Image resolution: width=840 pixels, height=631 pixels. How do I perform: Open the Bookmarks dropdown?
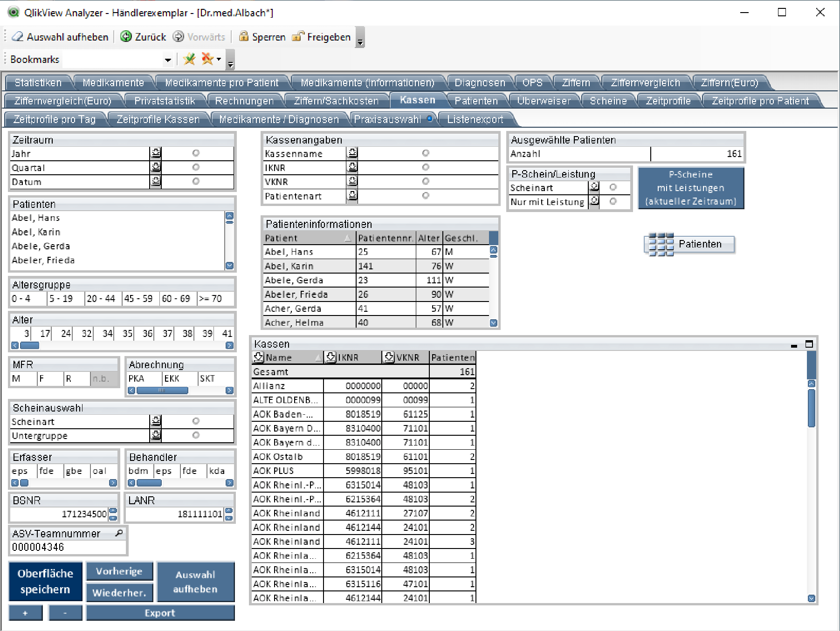click(168, 60)
